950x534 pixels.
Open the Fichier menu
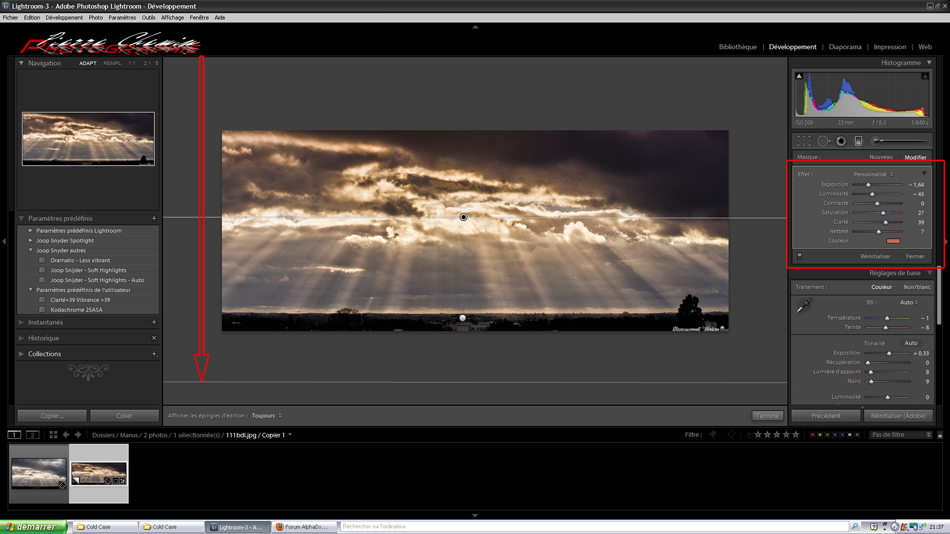[x=10, y=18]
